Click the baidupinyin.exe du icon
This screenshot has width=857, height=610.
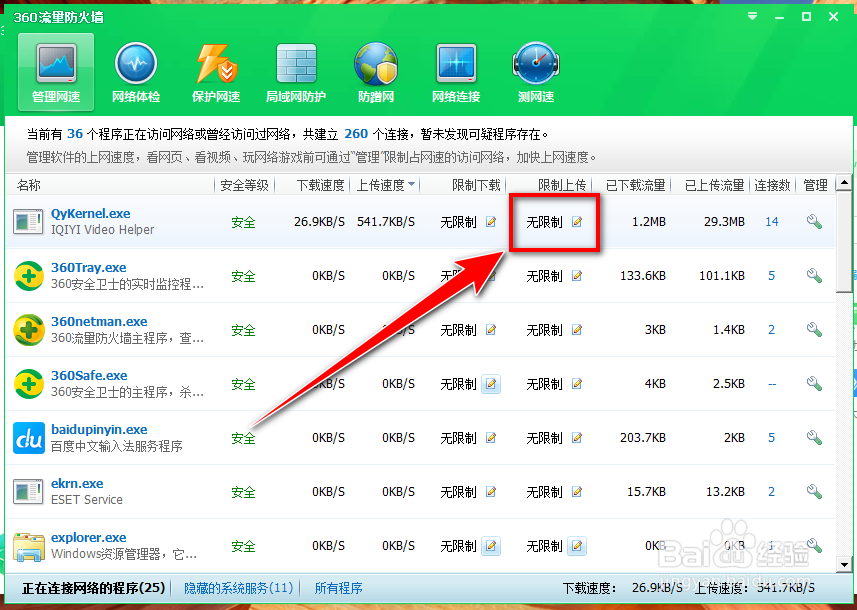(28, 438)
